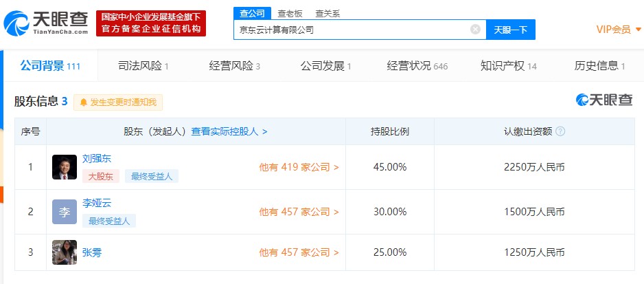Open the 司法风险 tab

tap(143, 66)
